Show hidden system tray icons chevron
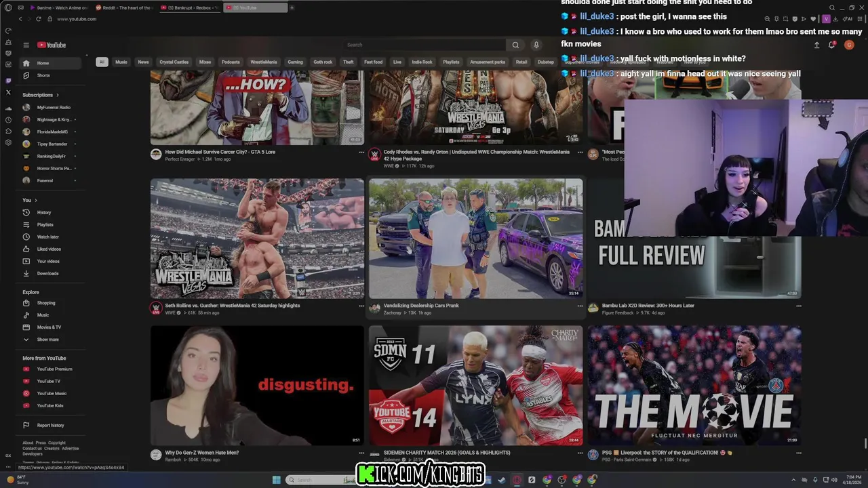 pyautogui.click(x=793, y=480)
